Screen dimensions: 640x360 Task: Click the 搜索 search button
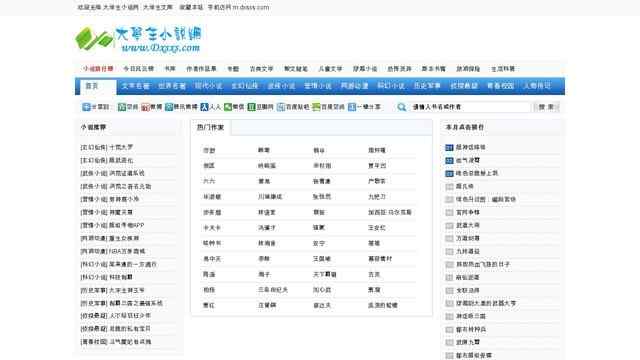click(546, 107)
